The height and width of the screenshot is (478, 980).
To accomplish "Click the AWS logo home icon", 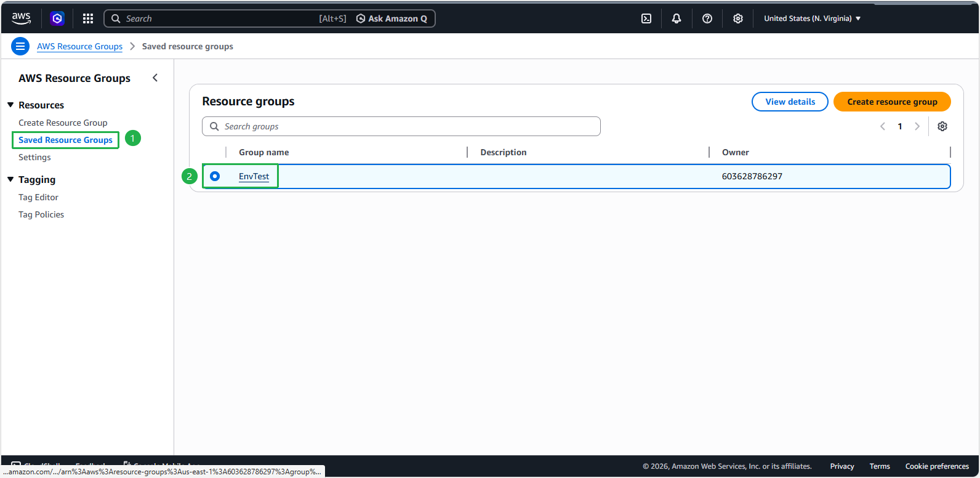I will point(22,18).
